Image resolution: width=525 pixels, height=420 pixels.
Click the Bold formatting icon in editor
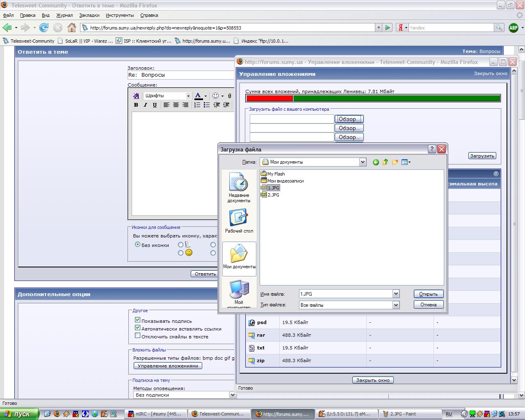[136, 105]
